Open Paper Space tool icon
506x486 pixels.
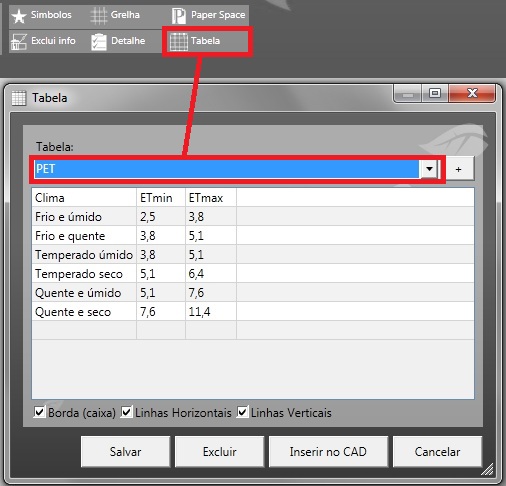179,16
